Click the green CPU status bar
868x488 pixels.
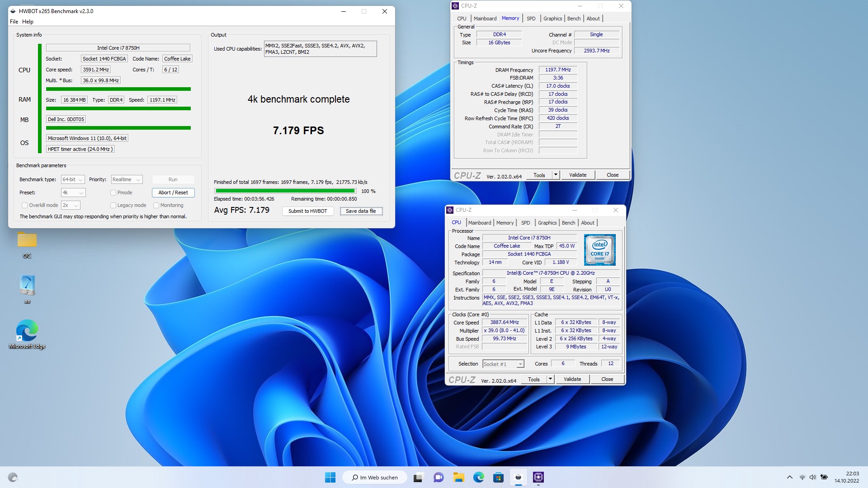(x=118, y=89)
